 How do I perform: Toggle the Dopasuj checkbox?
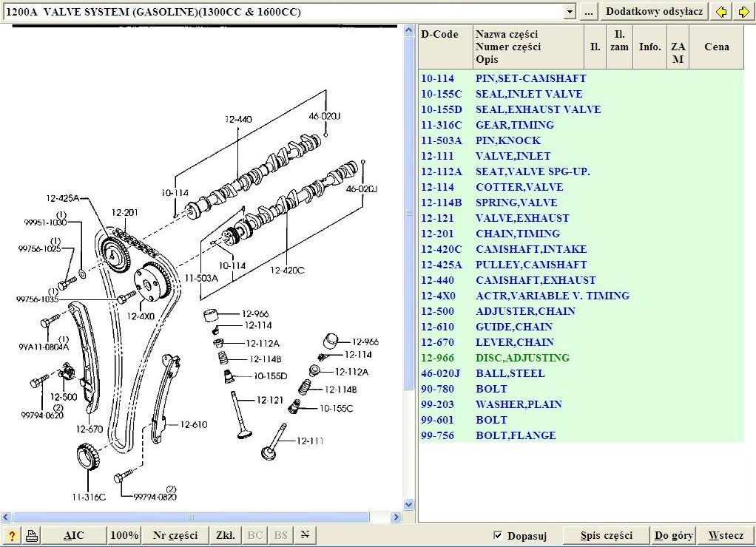point(498,536)
